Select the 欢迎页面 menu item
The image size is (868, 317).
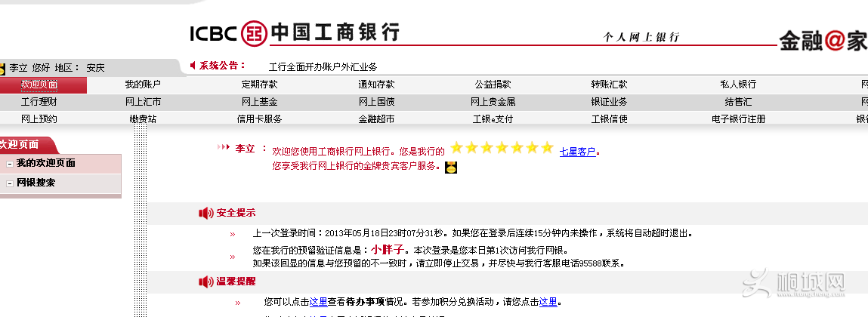click(x=39, y=85)
